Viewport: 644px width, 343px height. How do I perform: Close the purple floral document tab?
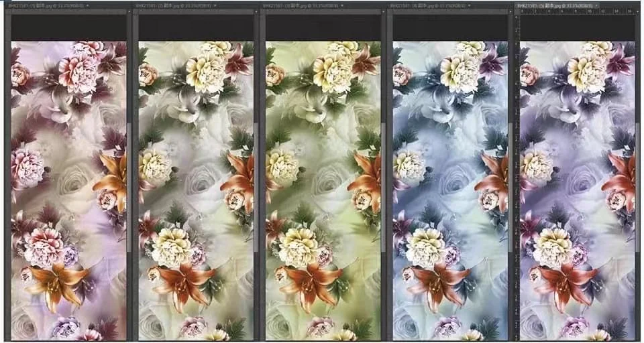(x=596, y=6)
